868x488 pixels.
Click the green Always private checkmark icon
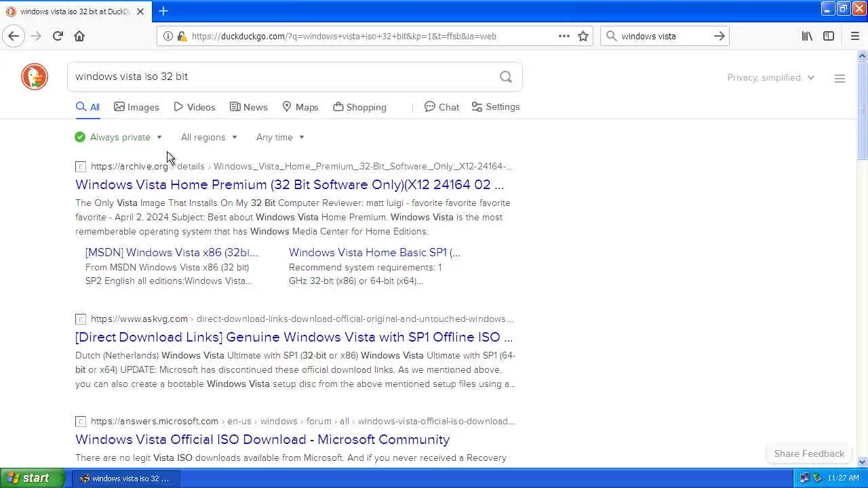[80, 137]
